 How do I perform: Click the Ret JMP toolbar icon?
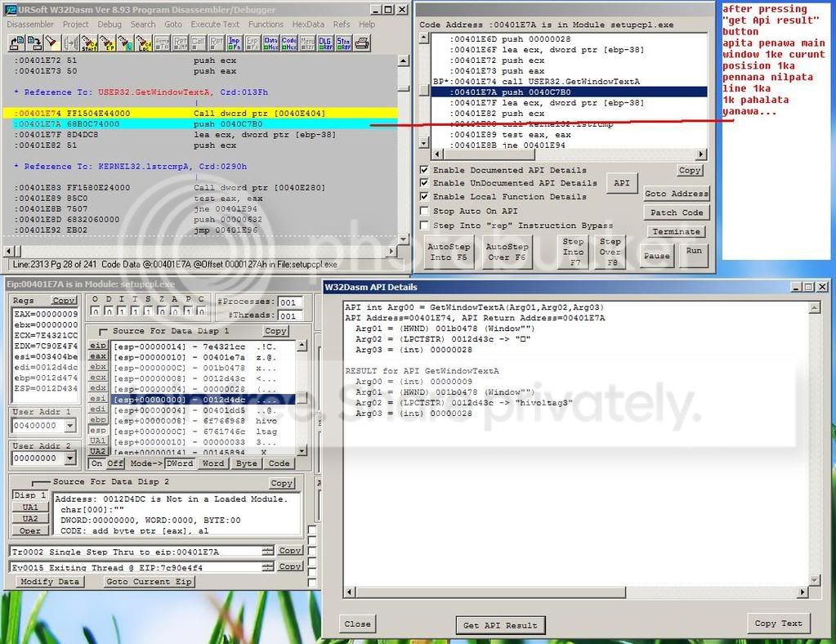tap(181, 42)
